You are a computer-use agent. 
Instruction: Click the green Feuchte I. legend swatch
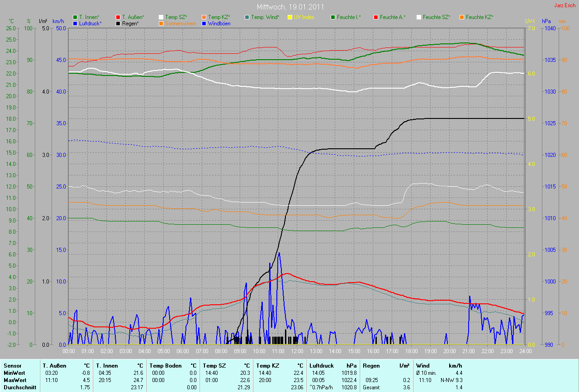point(333,17)
